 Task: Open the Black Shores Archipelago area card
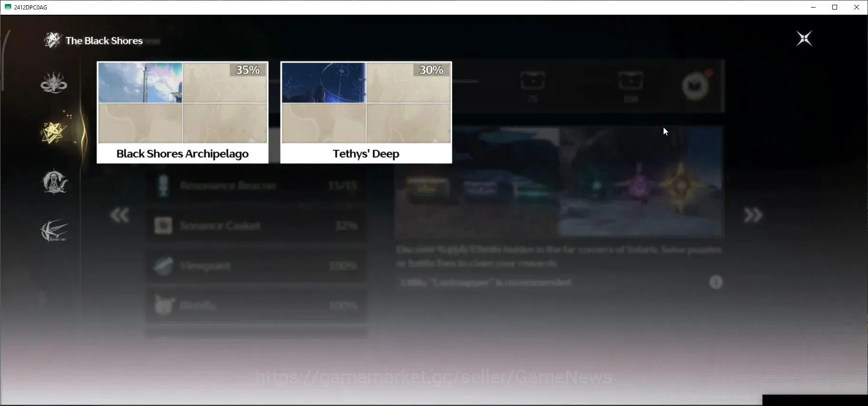click(x=183, y=113)
